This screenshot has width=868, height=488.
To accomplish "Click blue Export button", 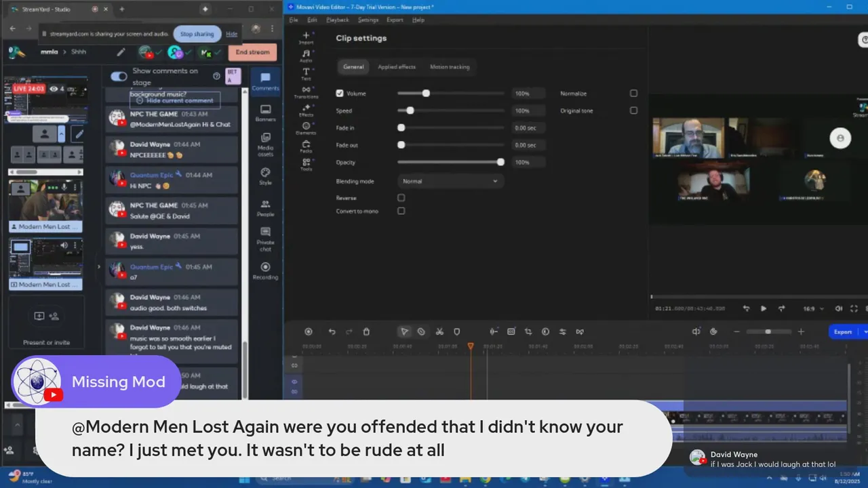I will pyautogui.click(x=843, y=331).
